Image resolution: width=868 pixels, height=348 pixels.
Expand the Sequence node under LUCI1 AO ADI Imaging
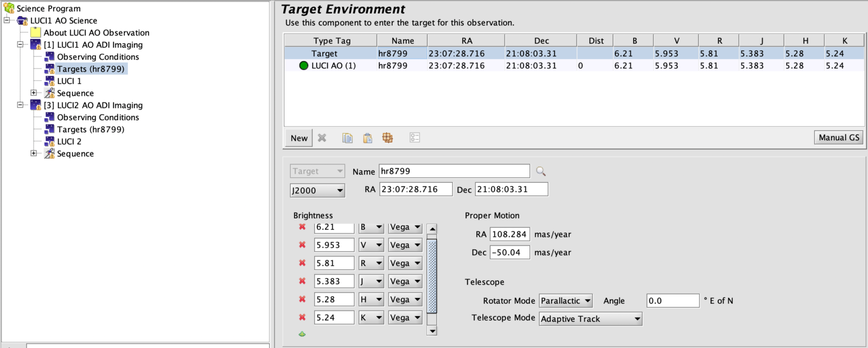[x=34, y=93]
